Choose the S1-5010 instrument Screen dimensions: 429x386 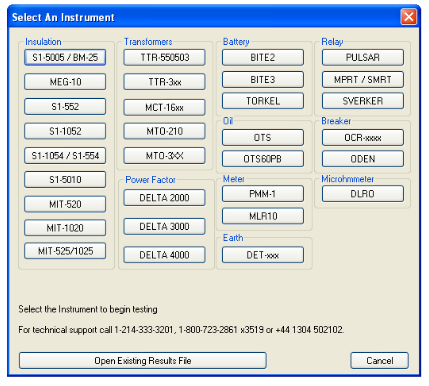point(65,180)
